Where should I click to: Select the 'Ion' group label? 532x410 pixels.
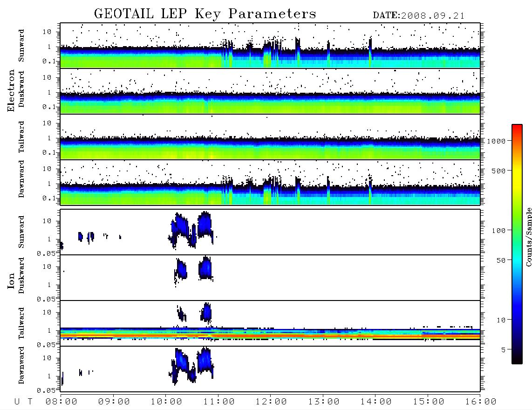click(11, 280)
